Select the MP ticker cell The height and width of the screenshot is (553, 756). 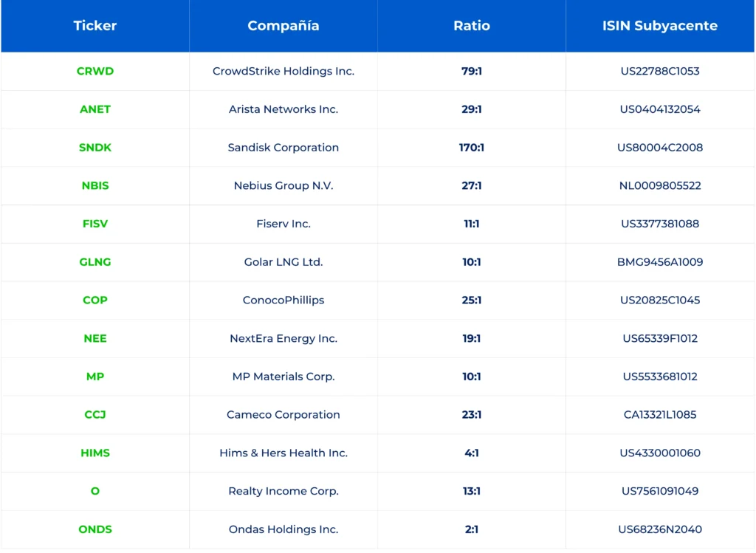95,377
